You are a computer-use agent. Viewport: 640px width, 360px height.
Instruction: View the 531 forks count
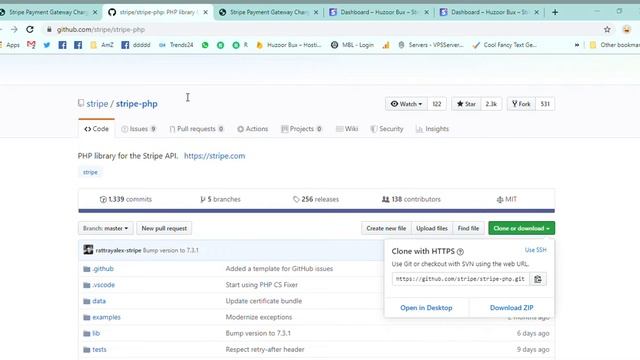[545, 104]
